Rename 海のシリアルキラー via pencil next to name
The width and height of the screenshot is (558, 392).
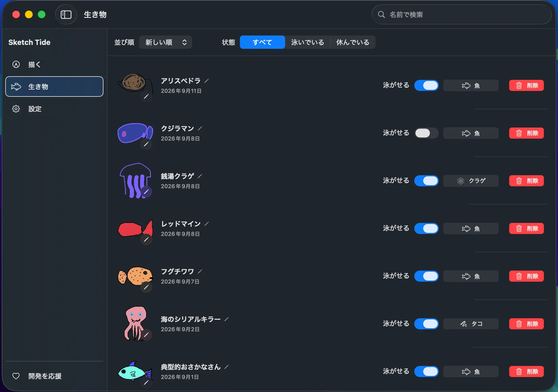click(227, 319)
